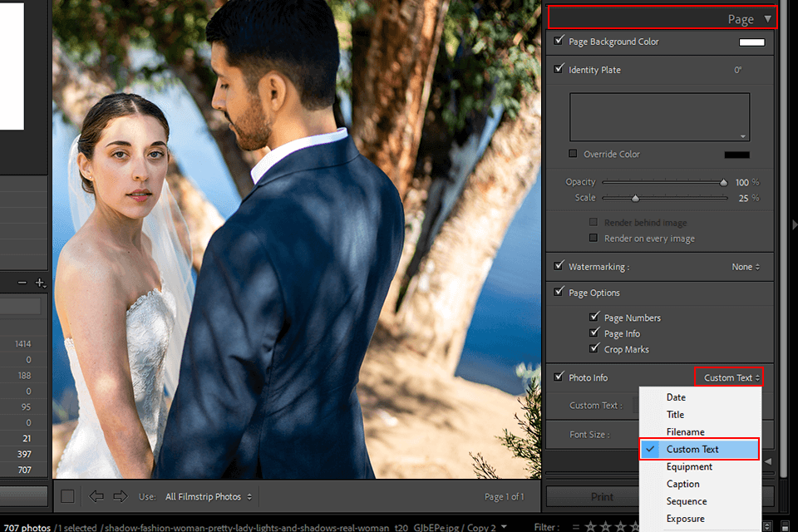
Task: Click the previous page arrow icon
Action: point(96,496)
